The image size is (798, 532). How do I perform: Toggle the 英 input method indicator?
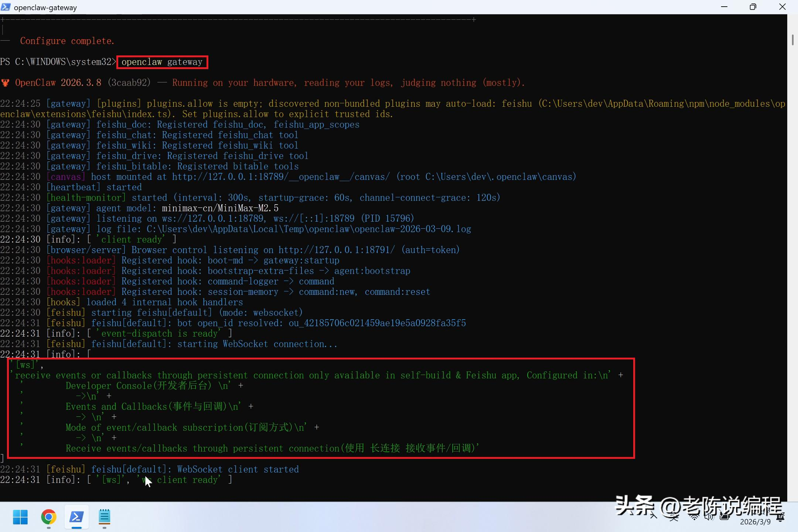point(674,517)
